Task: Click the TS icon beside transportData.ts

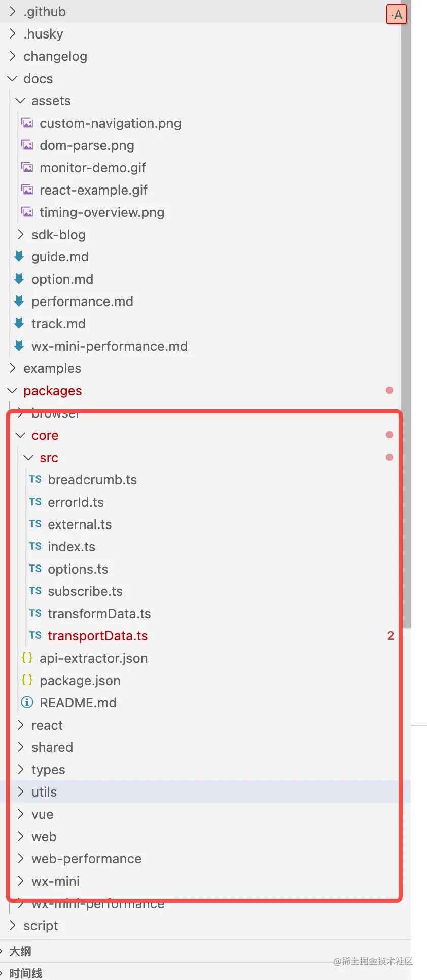Action: coord(35,635)
